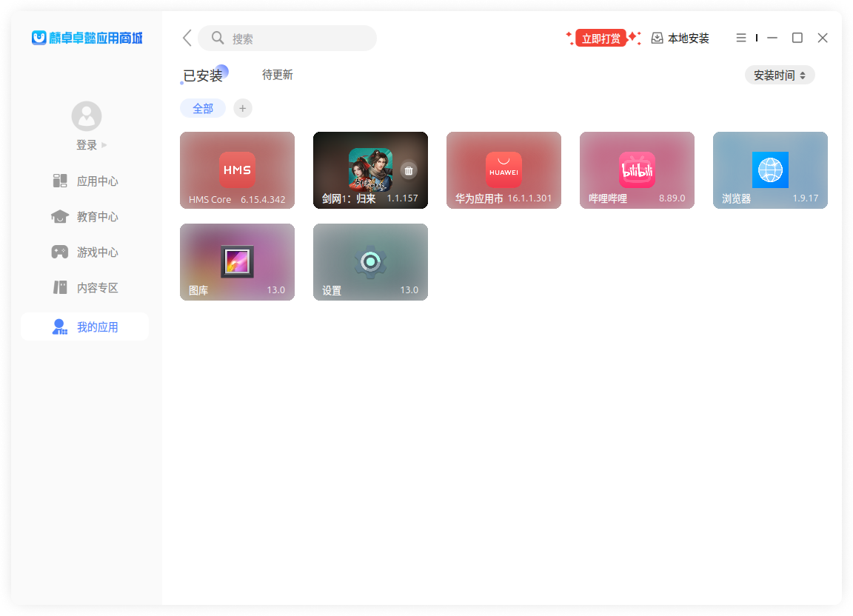Click the bilibili app icon
853x616 pixels.
point(637,170)
